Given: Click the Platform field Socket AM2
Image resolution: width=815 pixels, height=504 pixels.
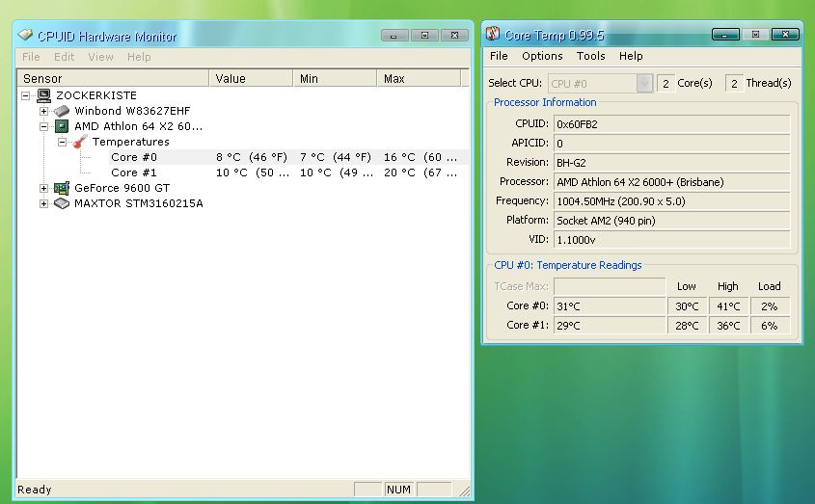Looking at the screenshot, I should [671, 221].
